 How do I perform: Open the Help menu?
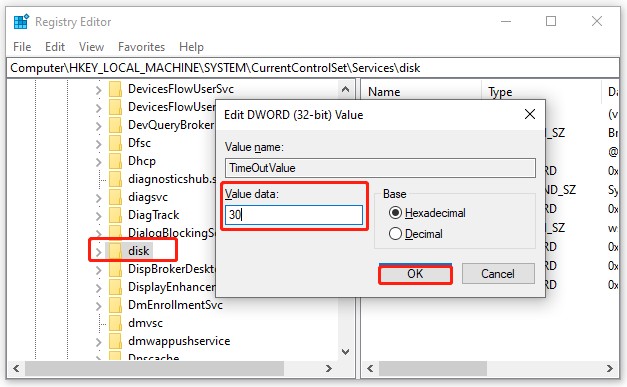click(191, 47)
